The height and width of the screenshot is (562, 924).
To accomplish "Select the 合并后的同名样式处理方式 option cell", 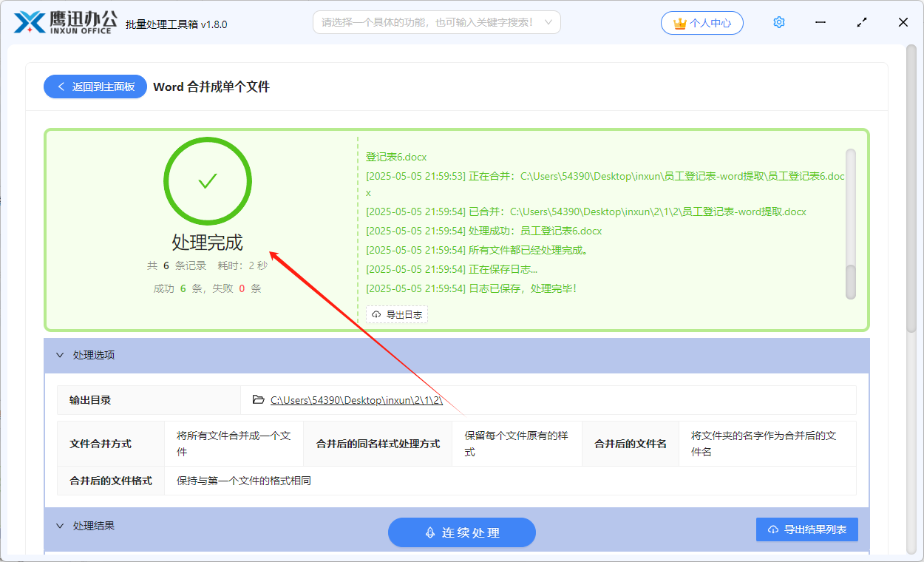I will [378, 444].
